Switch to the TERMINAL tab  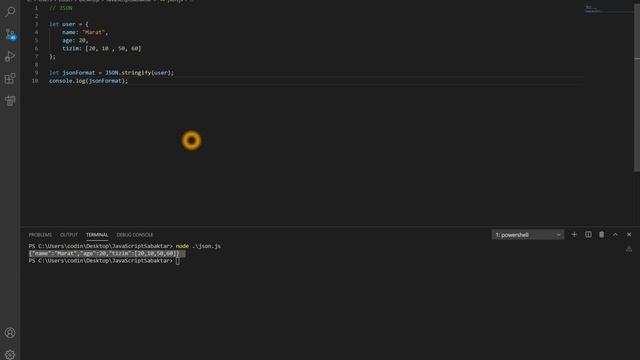pyautogui.click(x=97, y=235)
